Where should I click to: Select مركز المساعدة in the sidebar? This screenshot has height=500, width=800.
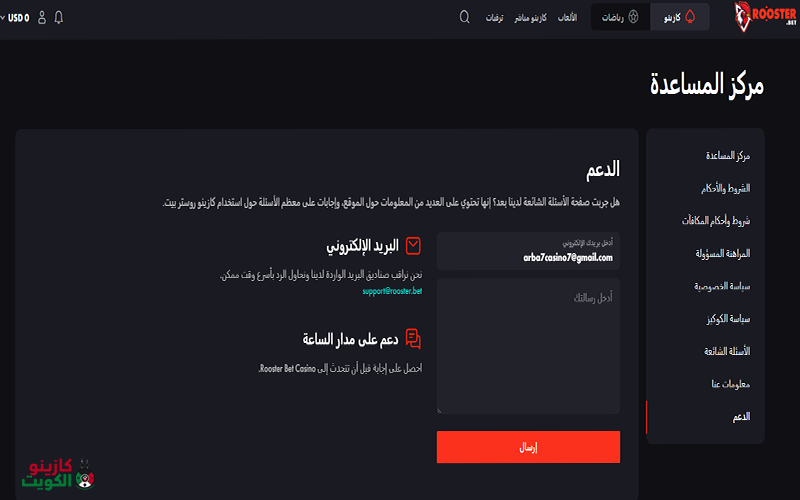click(728, 156)
